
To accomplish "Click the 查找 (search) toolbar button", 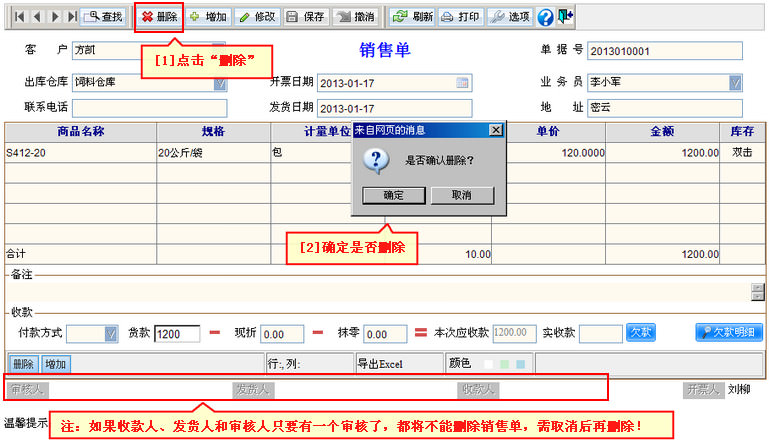I will click(104, 17).
